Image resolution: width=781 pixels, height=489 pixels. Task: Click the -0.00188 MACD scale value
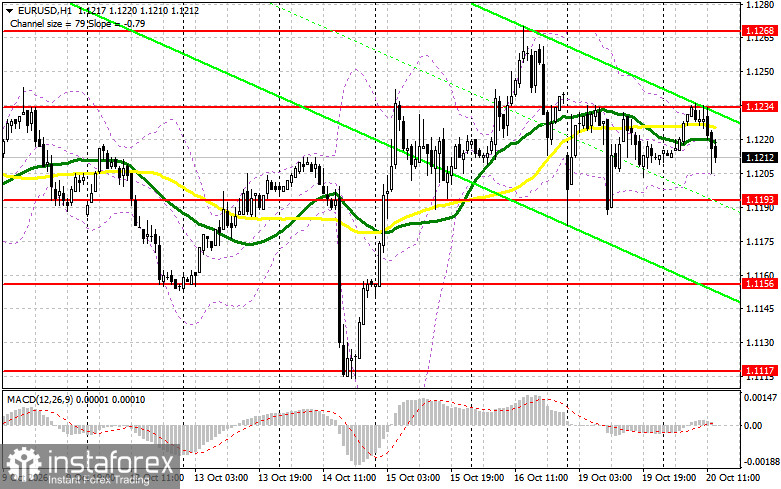click(x=760, y=462)
